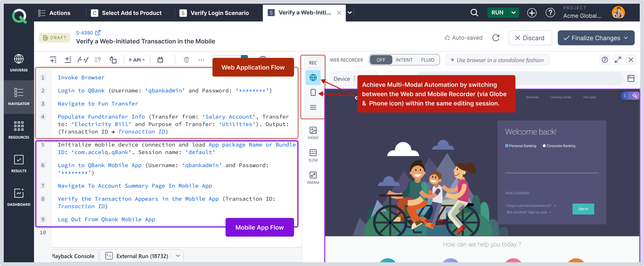Screen dimensions: 644x266
Task: Open the Universe view
Action: (19, 63)
